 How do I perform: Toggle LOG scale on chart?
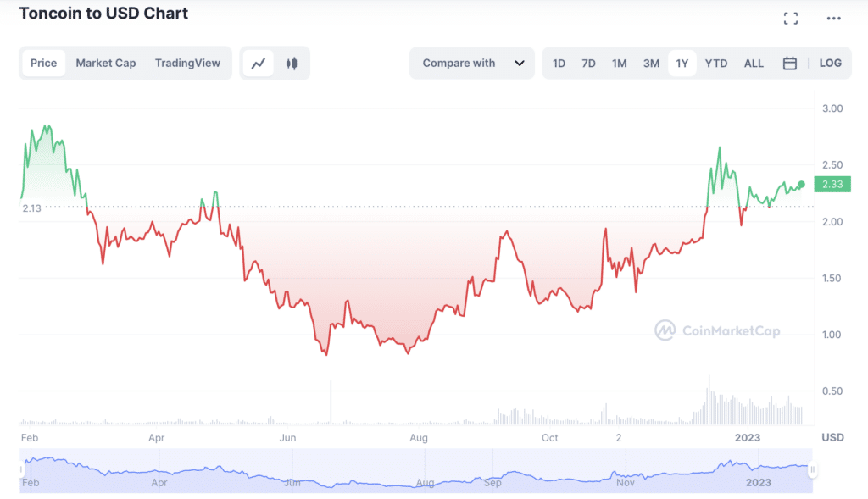(x=831, y=63)
